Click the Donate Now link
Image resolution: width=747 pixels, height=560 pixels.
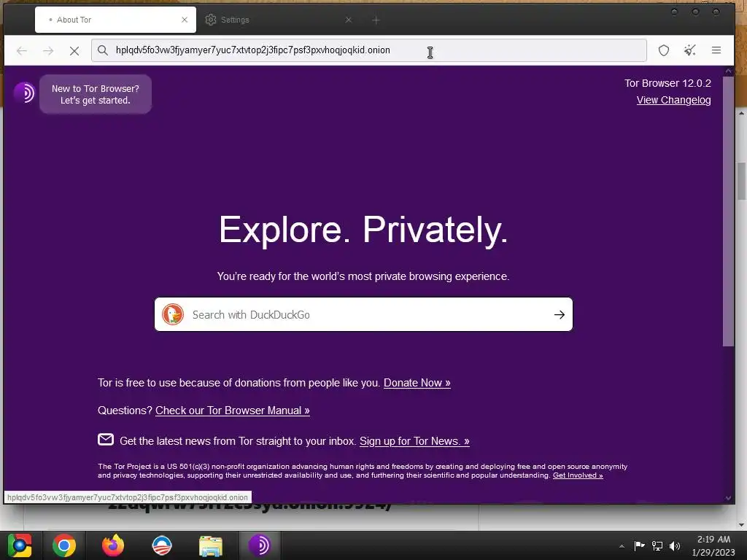tap(417, 383)
